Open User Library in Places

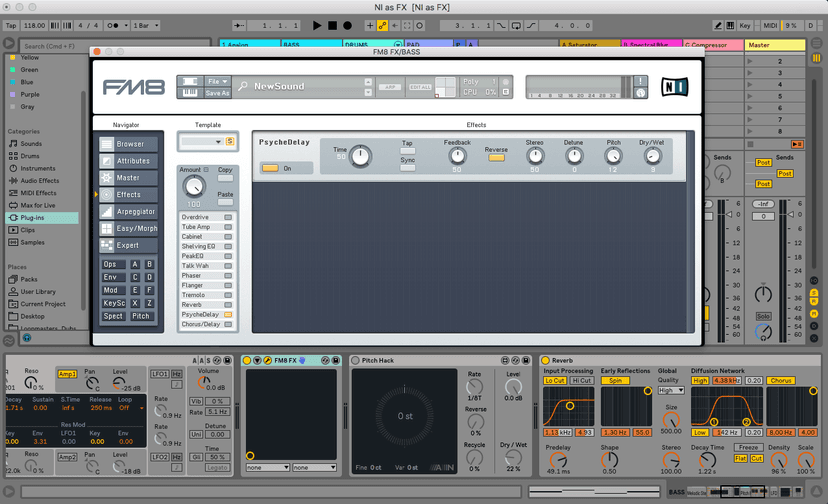37,292
